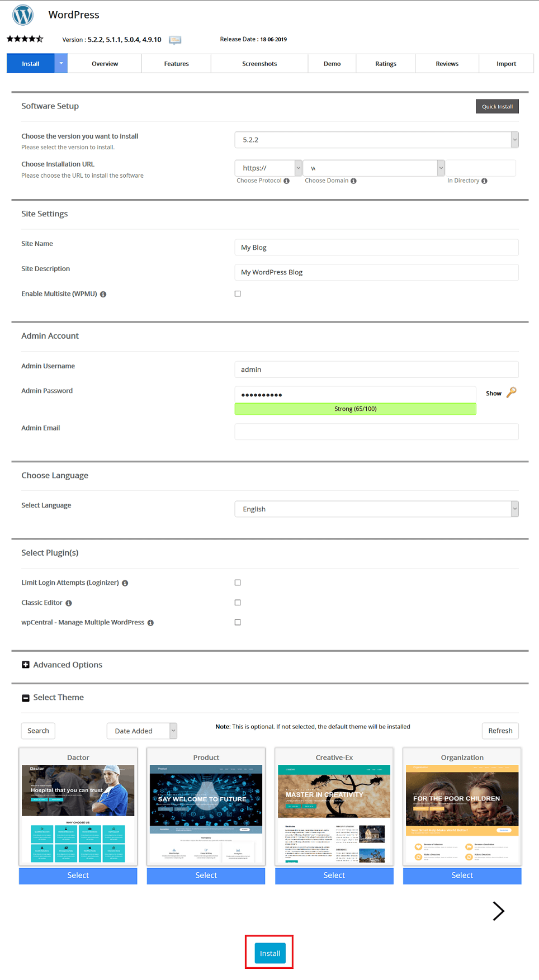
Task: Open the Import tab
Action: (506, 64)
